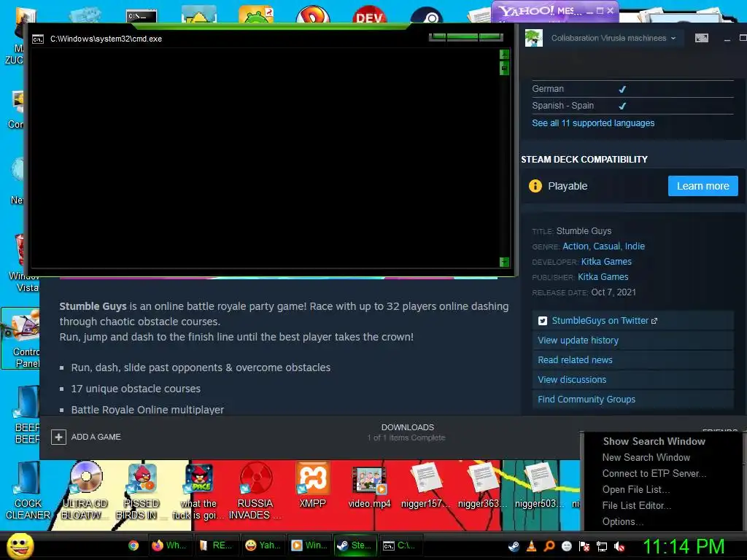Image resolution: width=747 pixels, height=560 pixels.
Task: Switch to the RE... archive taskbar button
Action: point(216,545)
